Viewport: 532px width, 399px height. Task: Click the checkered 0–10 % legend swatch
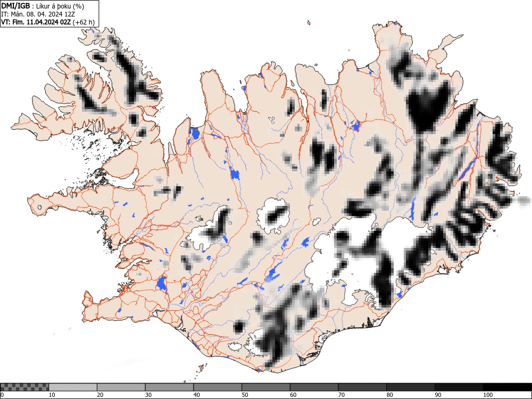tap(25, 387)
